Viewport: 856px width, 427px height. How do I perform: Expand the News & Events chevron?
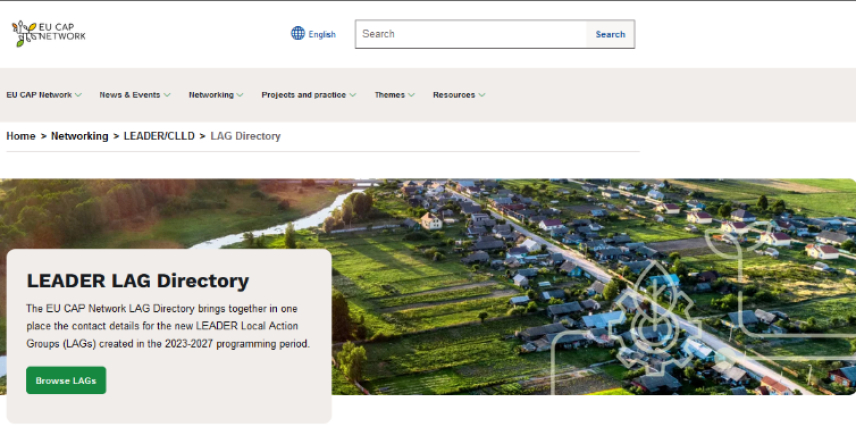pos(166,95)
